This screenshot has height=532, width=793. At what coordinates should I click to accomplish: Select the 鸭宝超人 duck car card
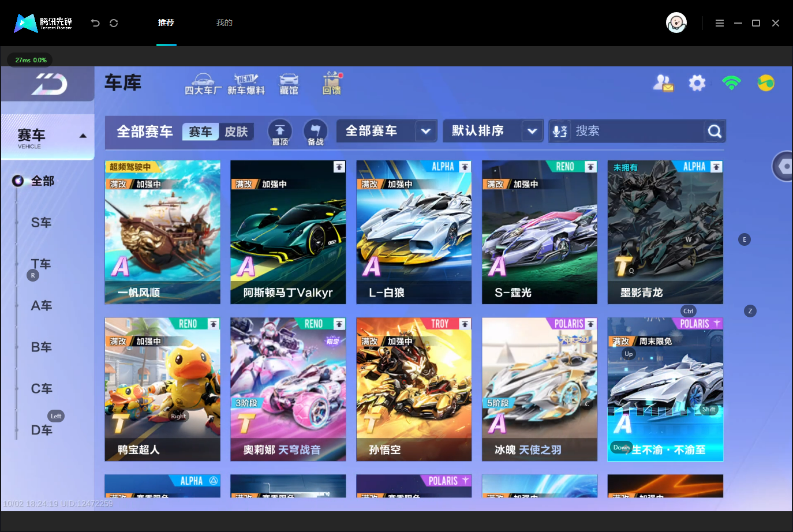162,389
